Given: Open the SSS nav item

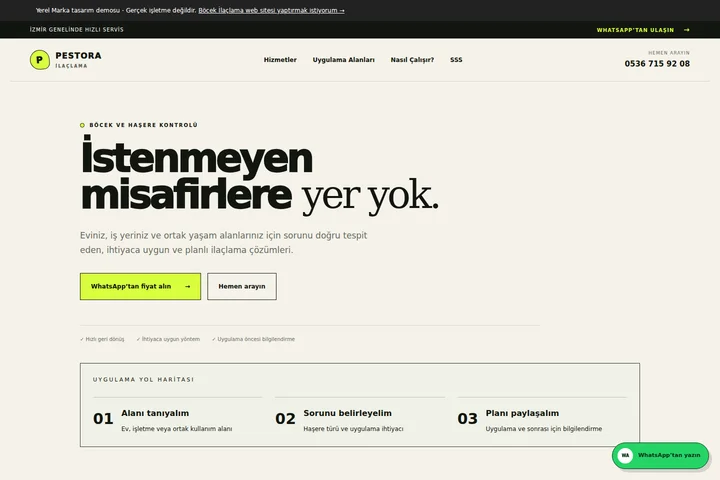Looking at the screenshot, I should click(456, 60).
